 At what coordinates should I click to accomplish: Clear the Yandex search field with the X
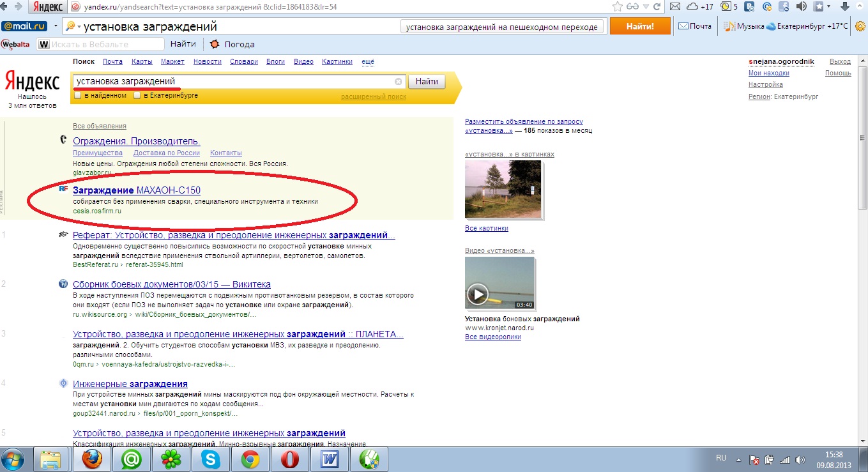pyautogui.click(x=399, y=82)
